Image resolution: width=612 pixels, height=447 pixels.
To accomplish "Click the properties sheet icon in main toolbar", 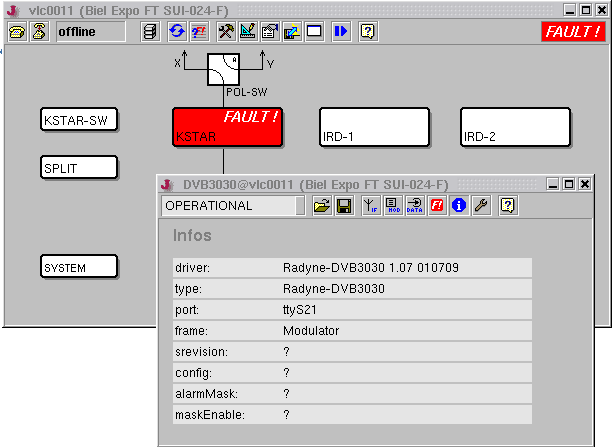I will coord(270,31).
